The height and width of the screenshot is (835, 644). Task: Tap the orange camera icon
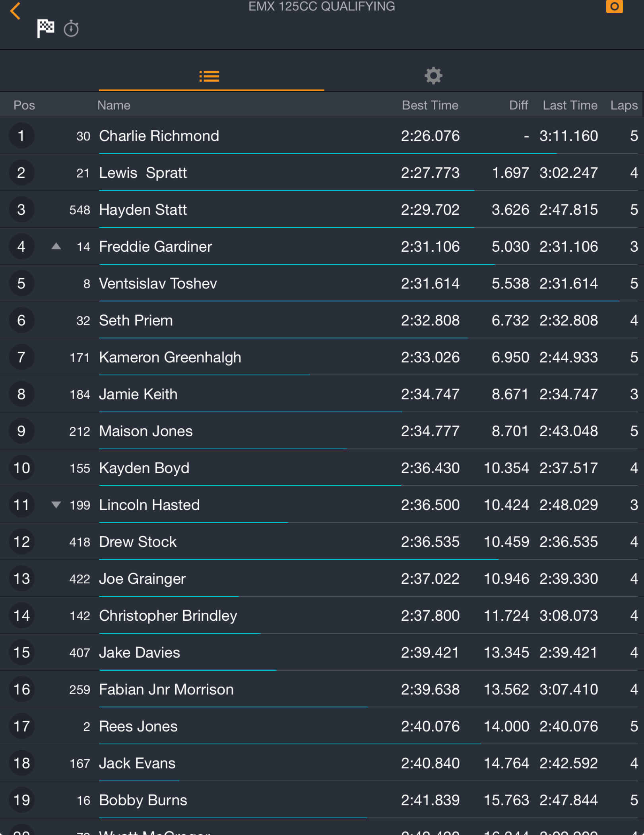click(614, 6)
